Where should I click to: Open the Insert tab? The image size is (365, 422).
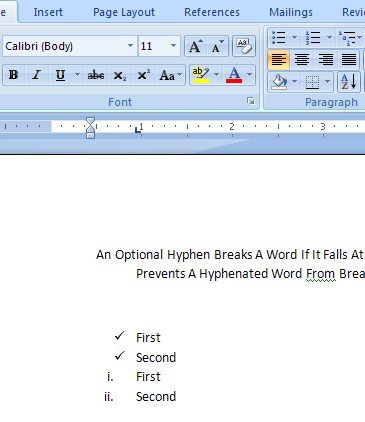pos(48,12)
